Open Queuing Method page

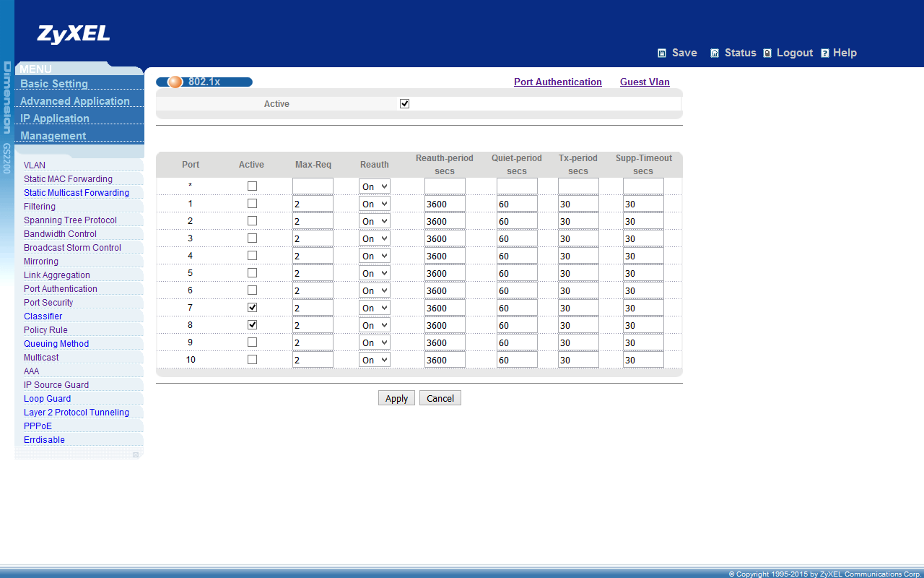[x=56, y=344]
